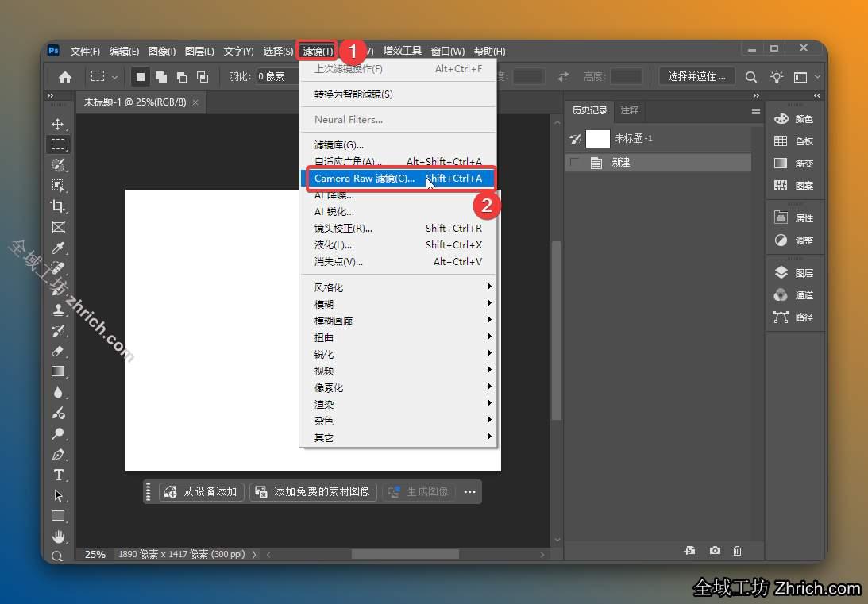868x604 pixels.
Task: Select the Horizontal Type tool
Action: (57, 475)
